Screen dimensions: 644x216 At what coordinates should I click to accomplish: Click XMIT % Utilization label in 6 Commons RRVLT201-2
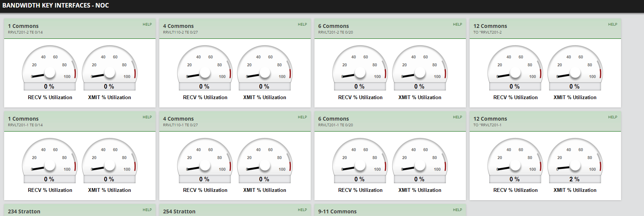coord(420,97)
